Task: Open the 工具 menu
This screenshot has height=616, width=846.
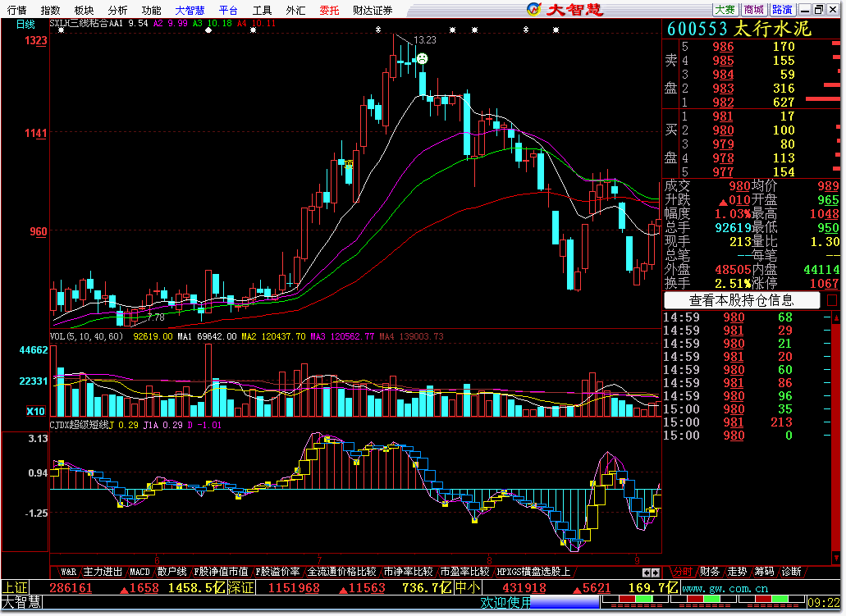Action: (x=263, y=10)
